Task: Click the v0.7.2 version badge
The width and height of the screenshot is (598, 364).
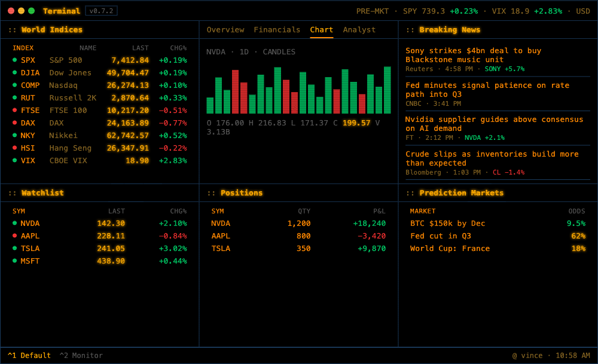Action: pyautogui.click(x=101, y=11)
